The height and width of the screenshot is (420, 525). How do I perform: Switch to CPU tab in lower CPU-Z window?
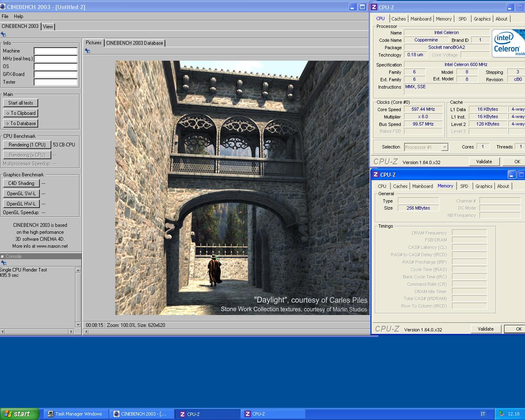(382, 186)
